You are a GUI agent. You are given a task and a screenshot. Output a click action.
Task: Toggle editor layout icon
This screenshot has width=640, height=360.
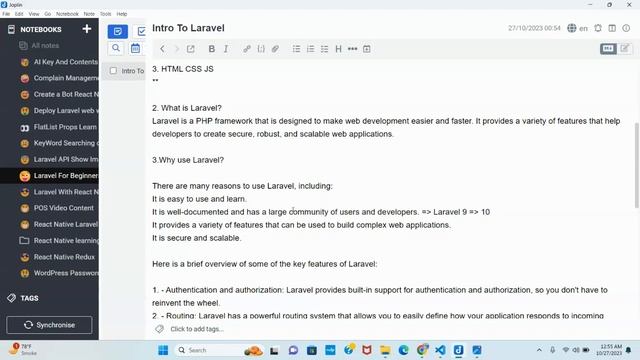[612, 28]
